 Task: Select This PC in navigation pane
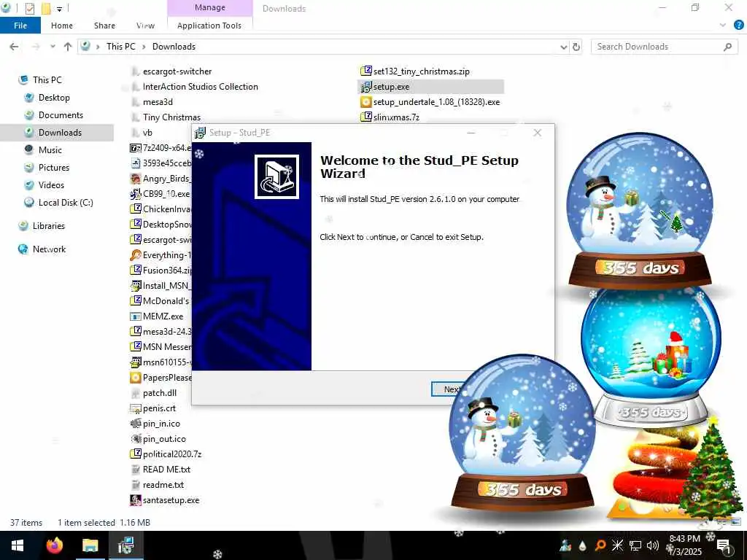47,80
